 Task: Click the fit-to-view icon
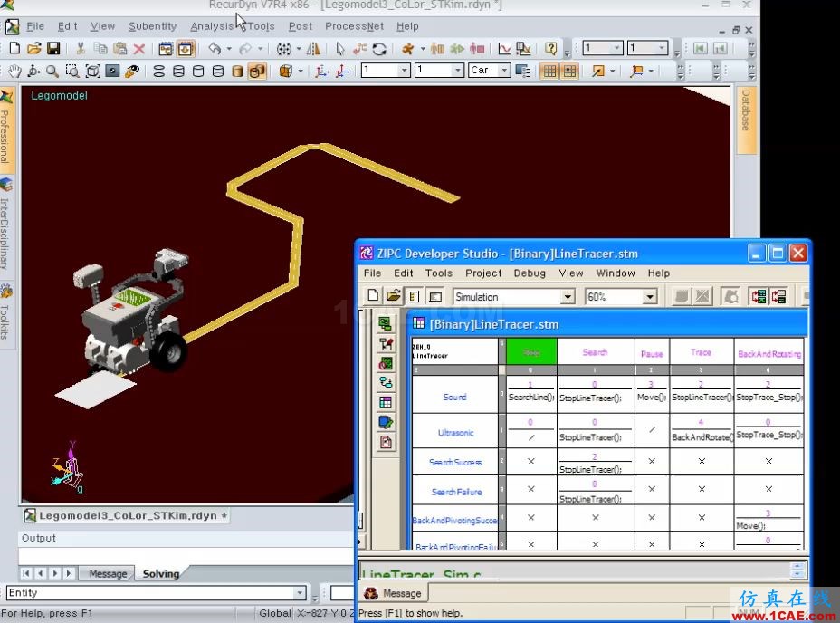(x=92, y=71)
